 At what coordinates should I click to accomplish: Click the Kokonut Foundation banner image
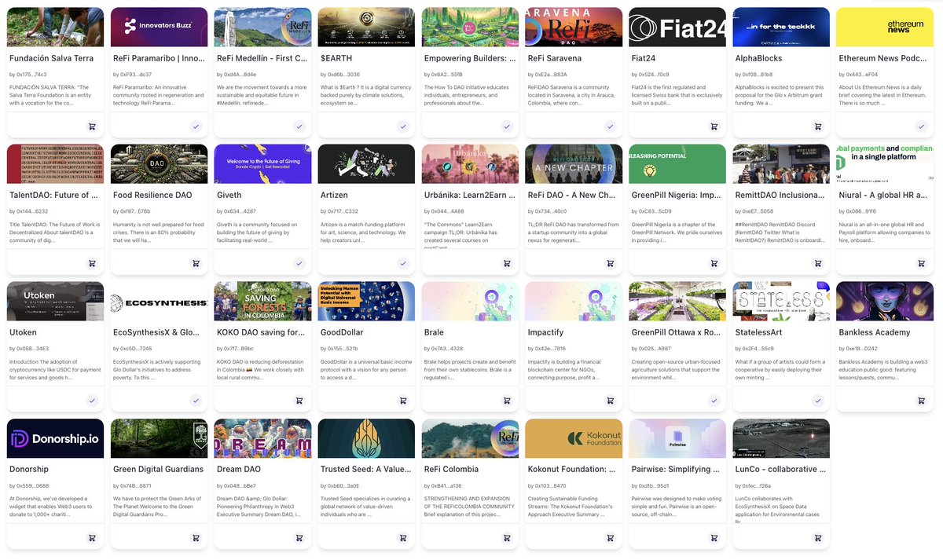(574, 438)
